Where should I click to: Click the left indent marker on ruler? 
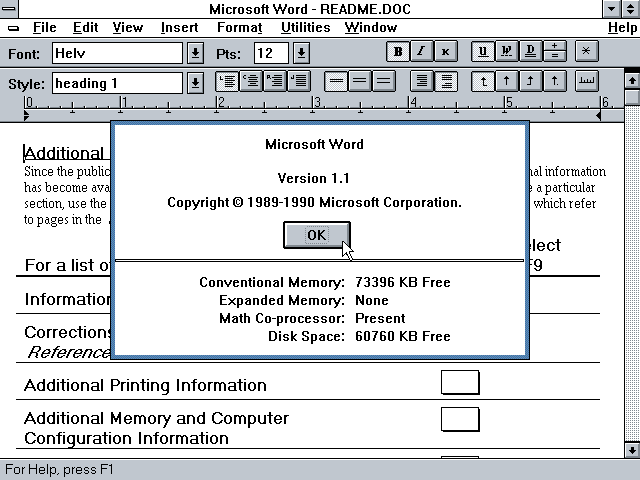(x=26, y=116)
